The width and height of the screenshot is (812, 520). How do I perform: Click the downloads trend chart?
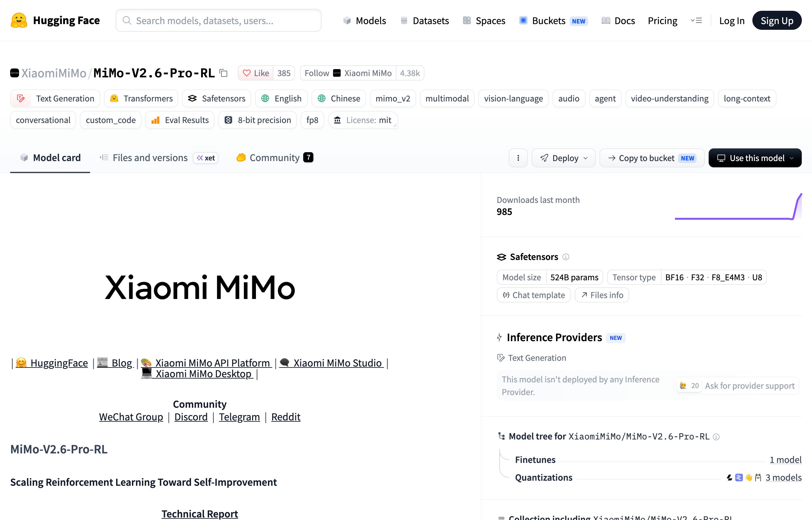738,206
